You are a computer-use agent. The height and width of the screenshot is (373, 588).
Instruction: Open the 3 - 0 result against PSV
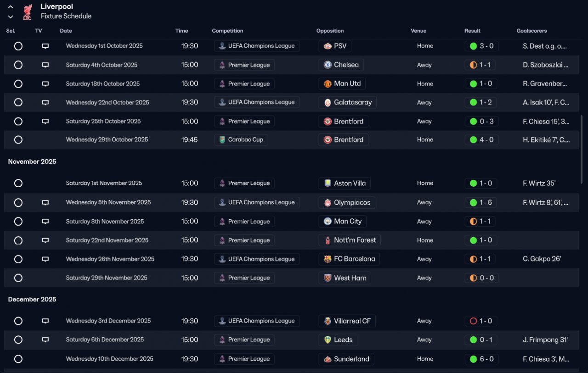coord(481,46)
